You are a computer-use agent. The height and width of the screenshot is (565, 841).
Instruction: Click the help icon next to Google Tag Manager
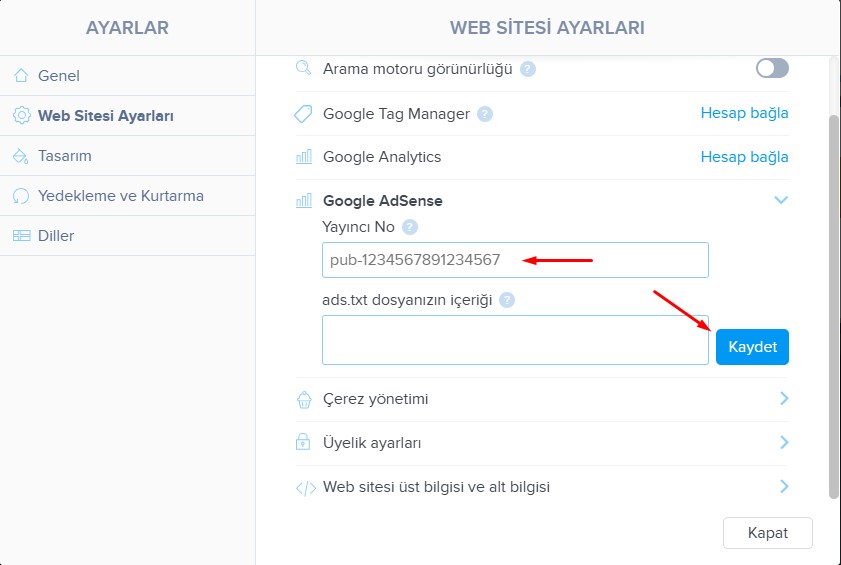pos(485,114)
